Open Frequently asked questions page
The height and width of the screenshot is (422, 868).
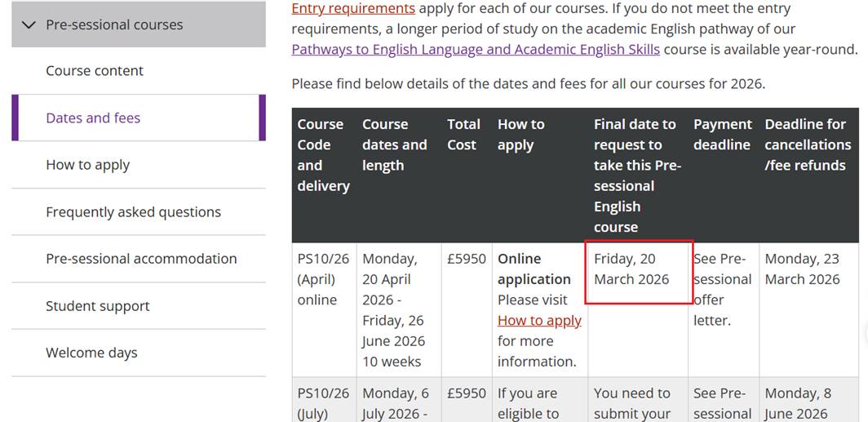point(133,212)
